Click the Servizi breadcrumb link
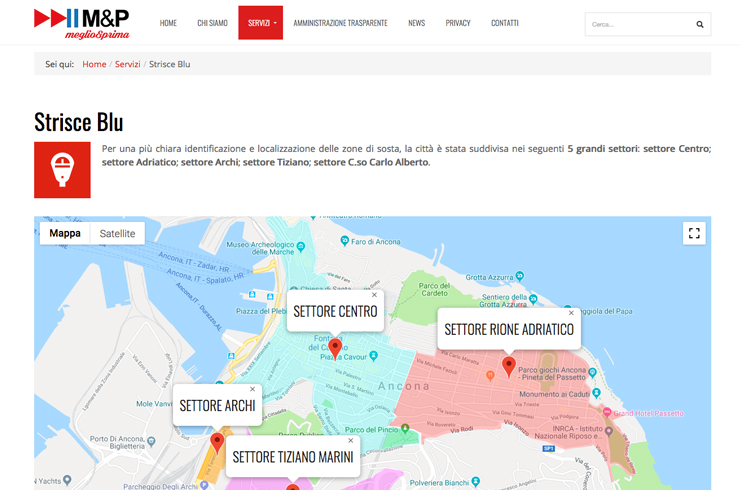Image resolution: width=740 pixels, height=490 pixels. tap(127, 64)
